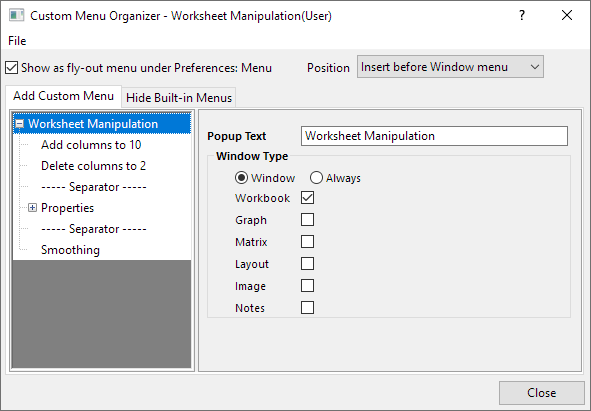This screenshot has width=591, height=411.
Task: Collapse the Worksheet Manipulation tree node
Action: pos(20,124)
